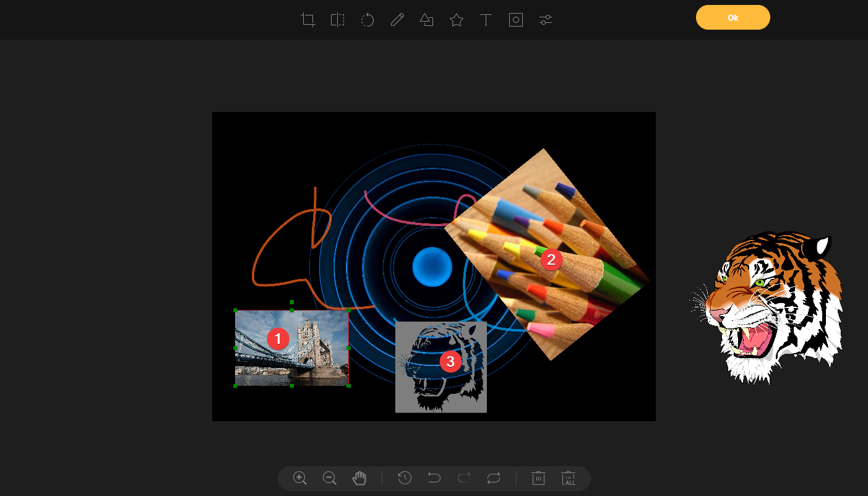Viewport: 868px width, 496px height.
Task: Activate the Hand pan tool
Action: [x=359, y=477]
